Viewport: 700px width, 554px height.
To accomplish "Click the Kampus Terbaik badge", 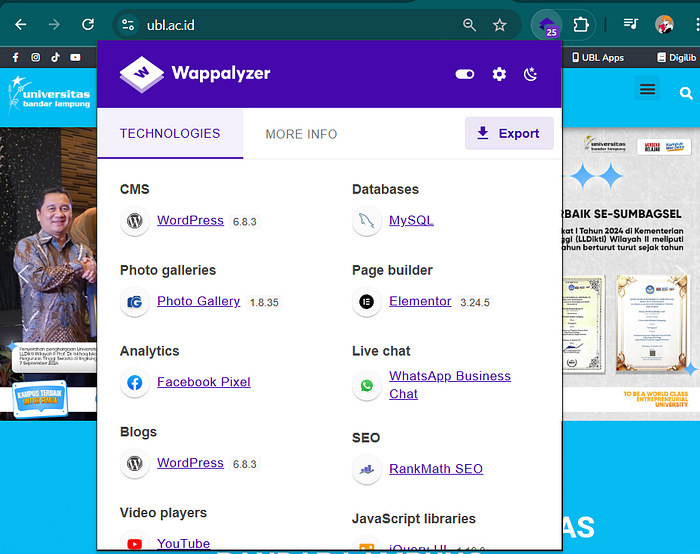I will [40, 399].
